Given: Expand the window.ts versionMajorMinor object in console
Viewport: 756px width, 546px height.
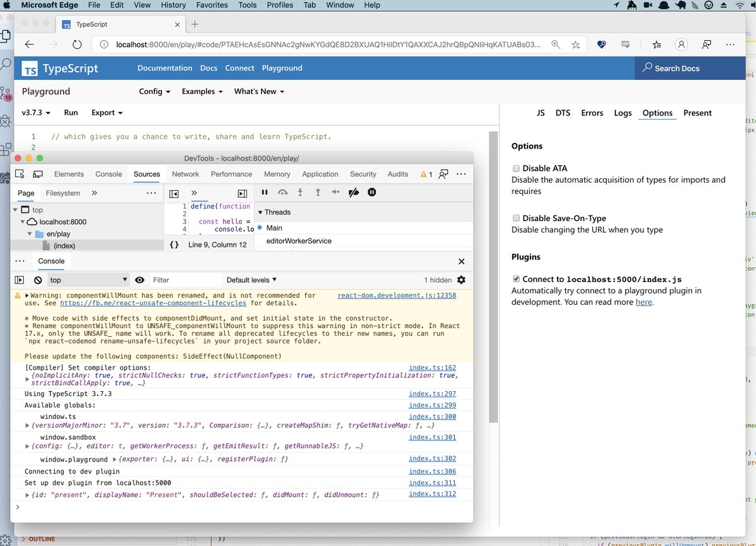Looking at the screenshot, I should coord(28,426).
